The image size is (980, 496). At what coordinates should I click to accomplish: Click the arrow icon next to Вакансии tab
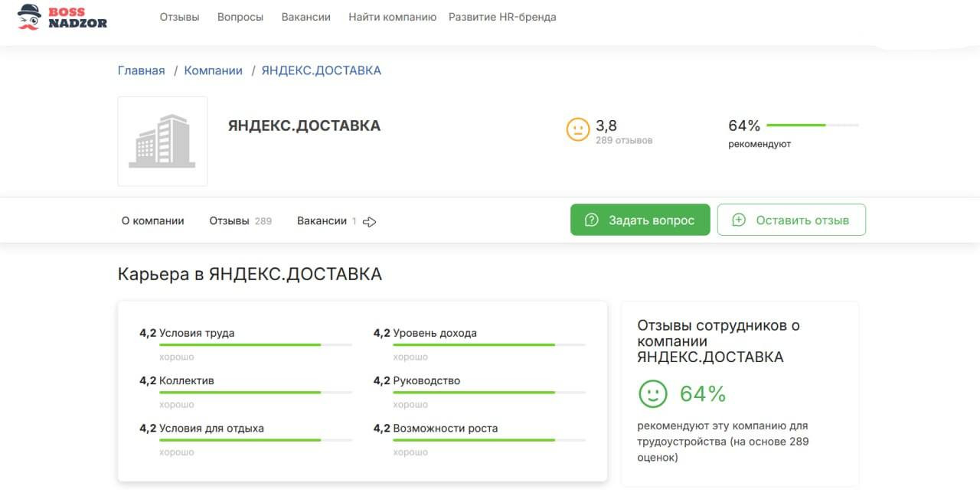[370, 222]
